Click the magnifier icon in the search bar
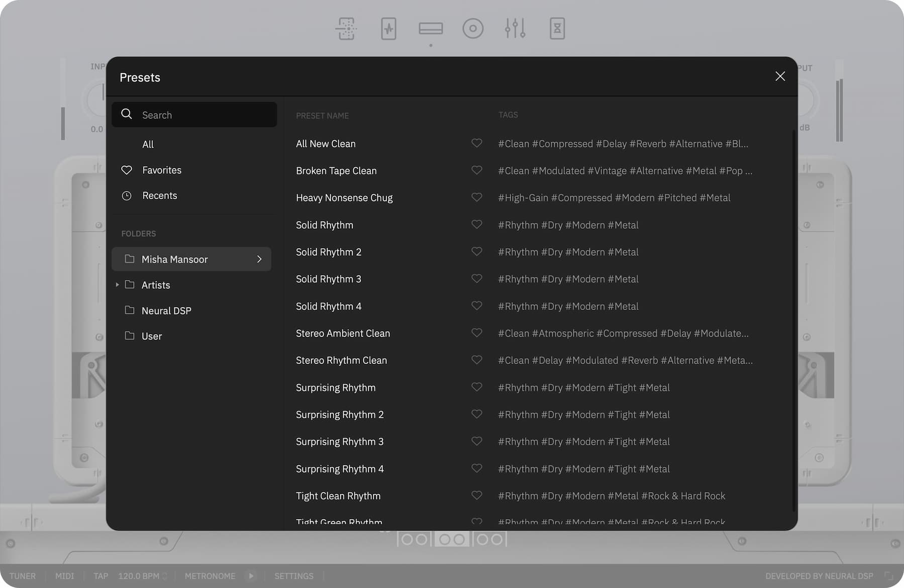The height and width of the screenshot is (588, 904). point(127,114)
